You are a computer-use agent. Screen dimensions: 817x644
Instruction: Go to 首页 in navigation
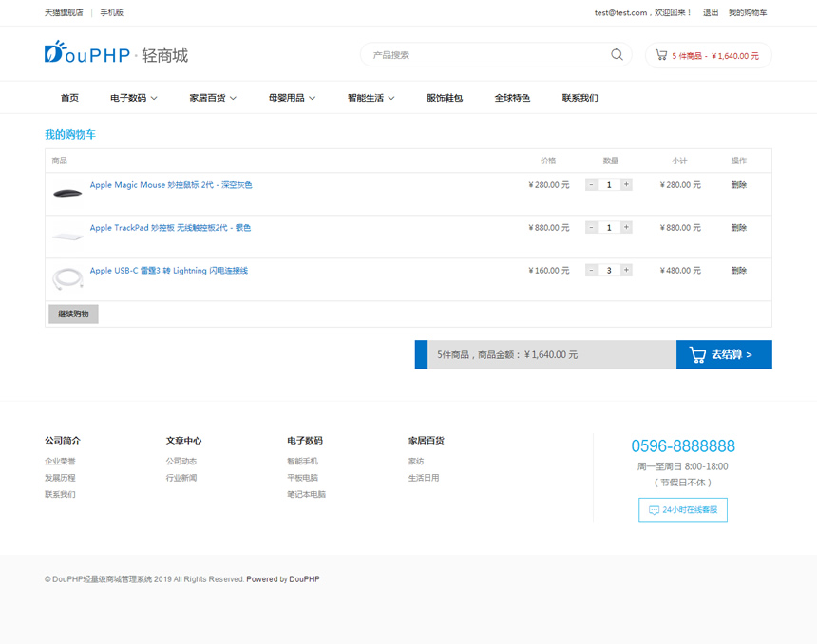pos(69,98)
